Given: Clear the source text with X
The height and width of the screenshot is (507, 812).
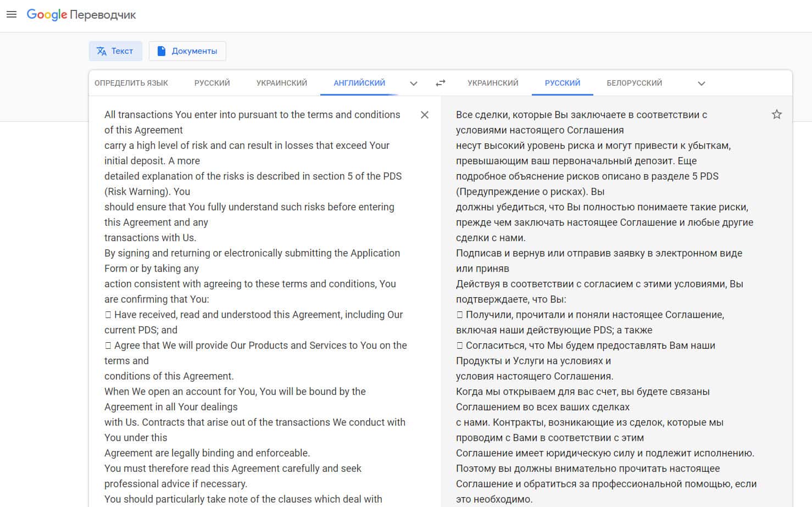Looking at the screenshot, I should [x=424, y=115].
